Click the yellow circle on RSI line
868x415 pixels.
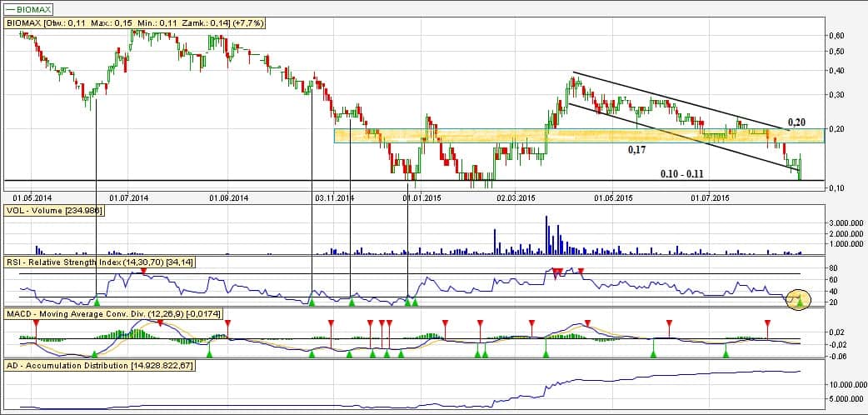(x=799, y=298)
